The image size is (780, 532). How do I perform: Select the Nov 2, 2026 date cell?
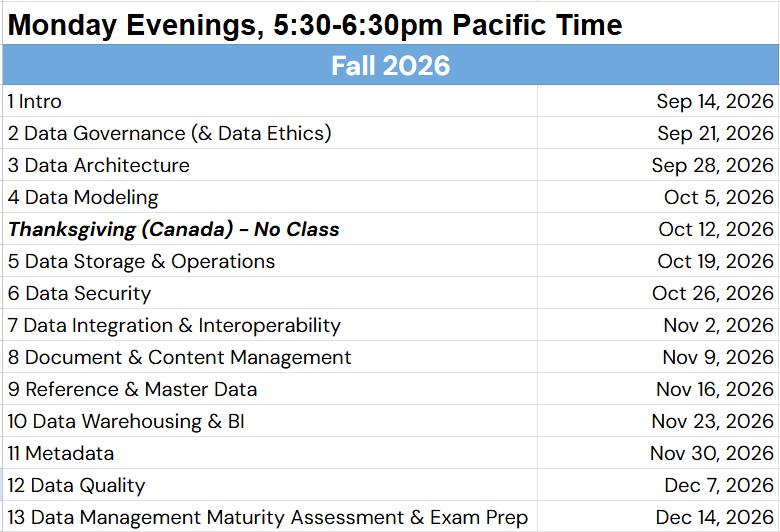658,325
